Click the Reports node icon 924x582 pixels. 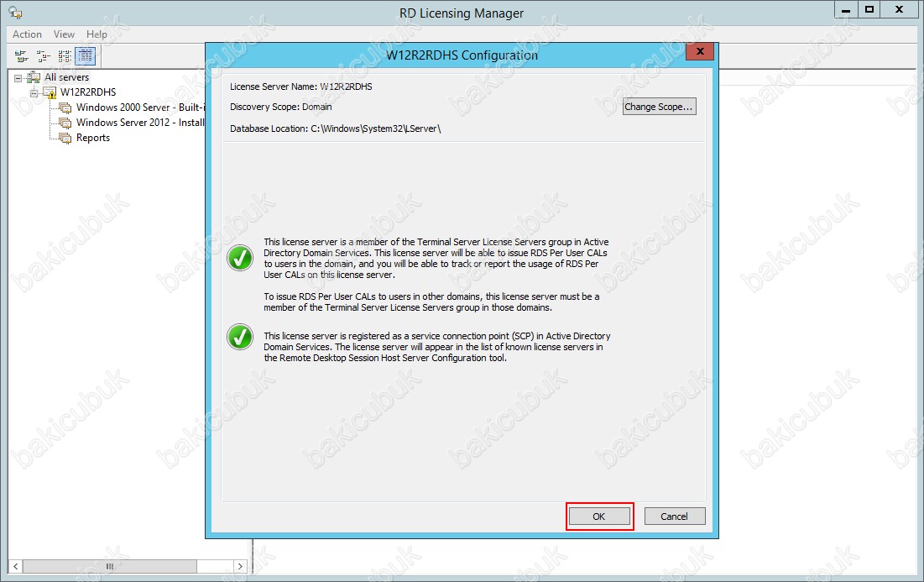coord(65,139)
